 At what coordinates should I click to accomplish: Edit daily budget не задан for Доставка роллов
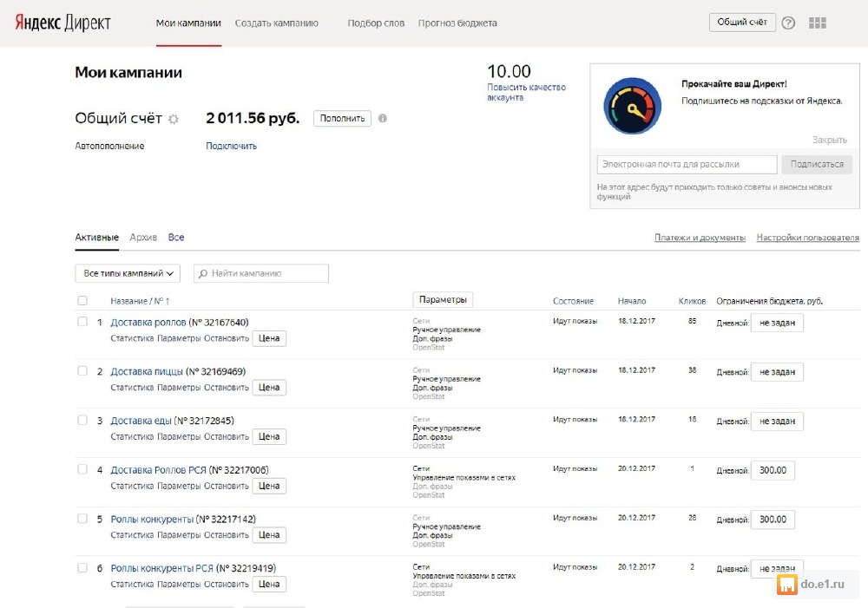pyautogui.click(x=777, y=323)
